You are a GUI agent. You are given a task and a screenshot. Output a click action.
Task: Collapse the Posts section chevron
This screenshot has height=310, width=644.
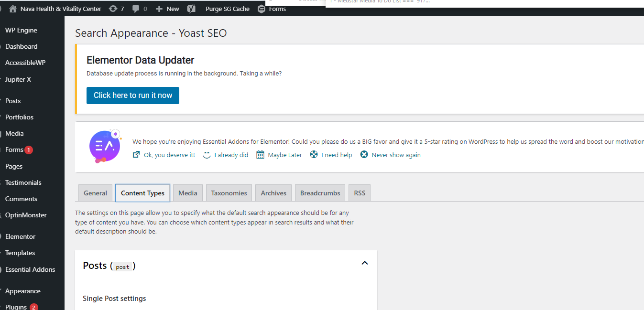coord(365,263)
